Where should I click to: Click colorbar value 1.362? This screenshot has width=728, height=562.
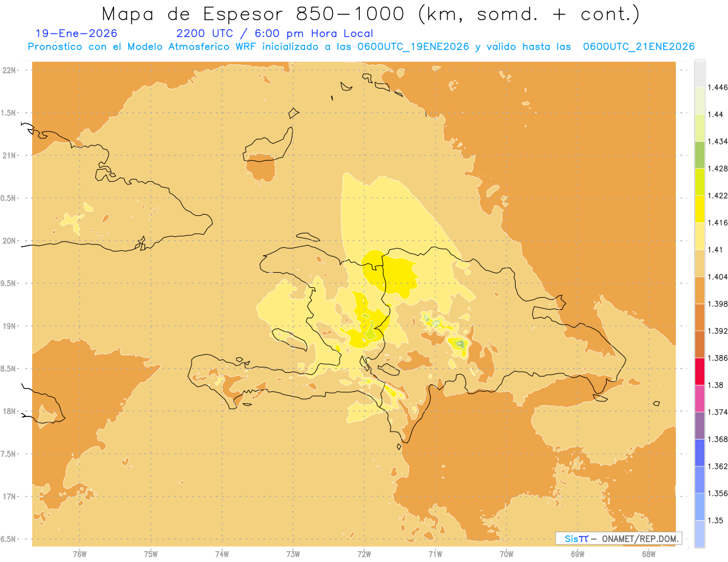coord(718,466)
